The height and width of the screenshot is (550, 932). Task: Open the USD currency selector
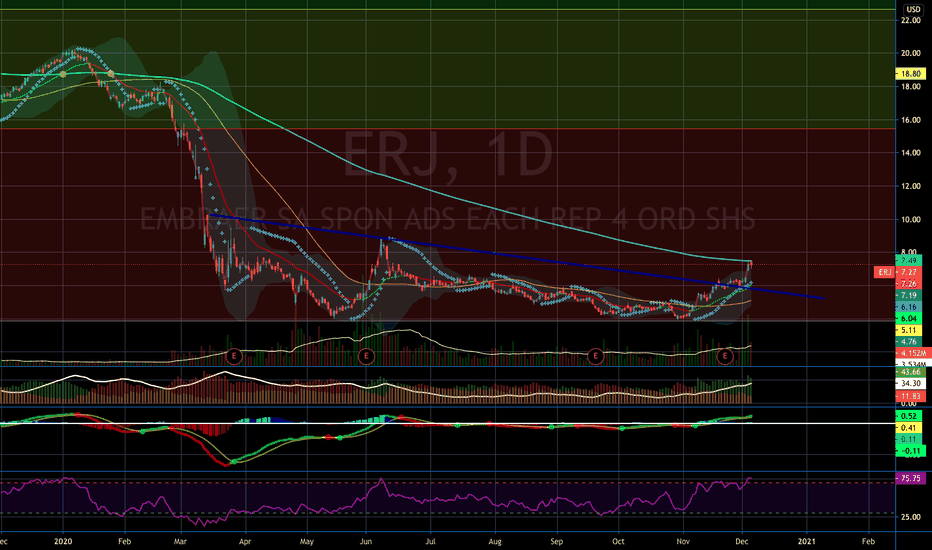(x=913, y=10)
